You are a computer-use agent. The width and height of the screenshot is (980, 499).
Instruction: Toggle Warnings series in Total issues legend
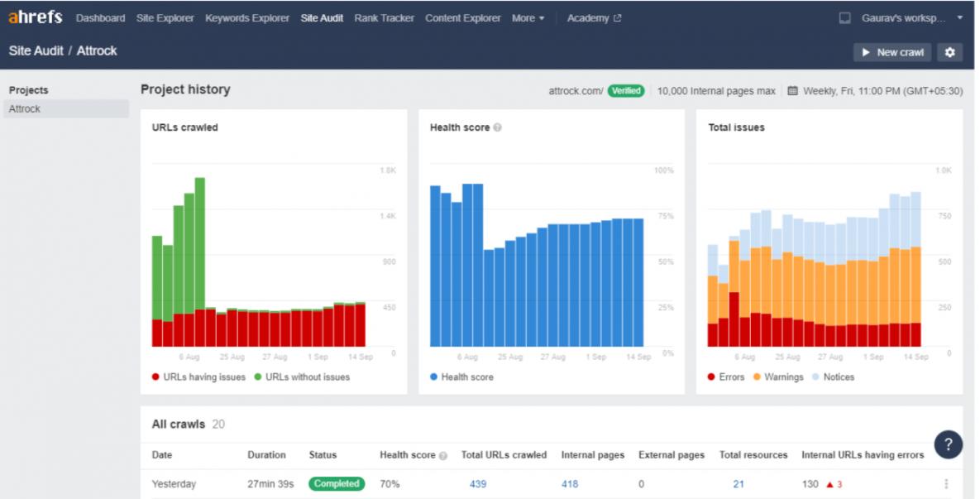tap(777, 377)
